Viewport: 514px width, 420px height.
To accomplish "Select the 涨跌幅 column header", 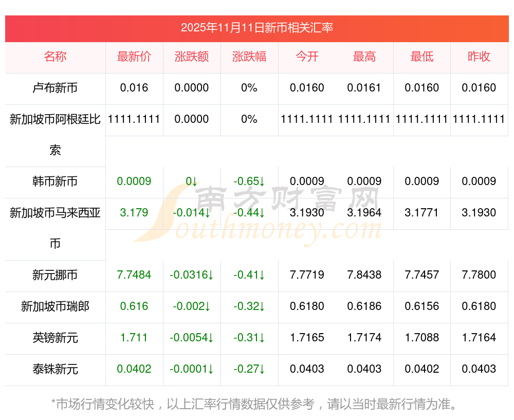I will tap(249, 57).
